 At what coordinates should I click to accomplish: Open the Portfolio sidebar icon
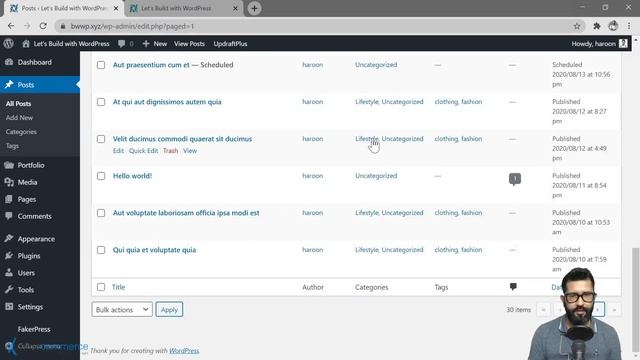coord(9,165)
